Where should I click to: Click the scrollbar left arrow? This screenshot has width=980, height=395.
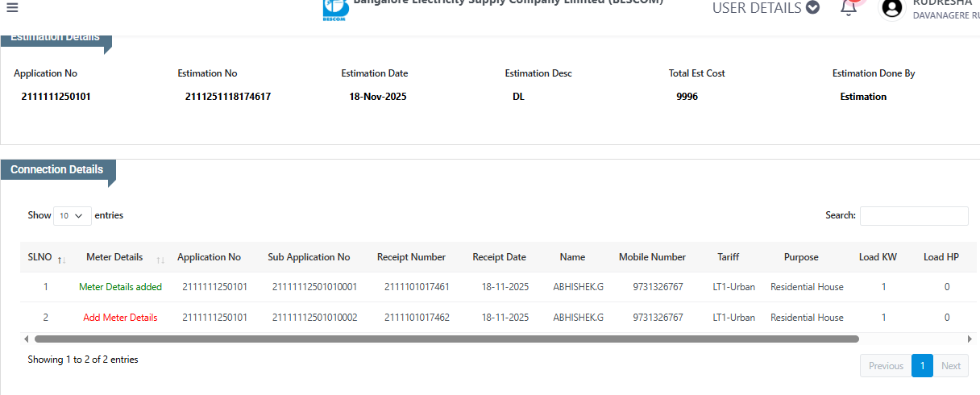(x=26, y=339)
